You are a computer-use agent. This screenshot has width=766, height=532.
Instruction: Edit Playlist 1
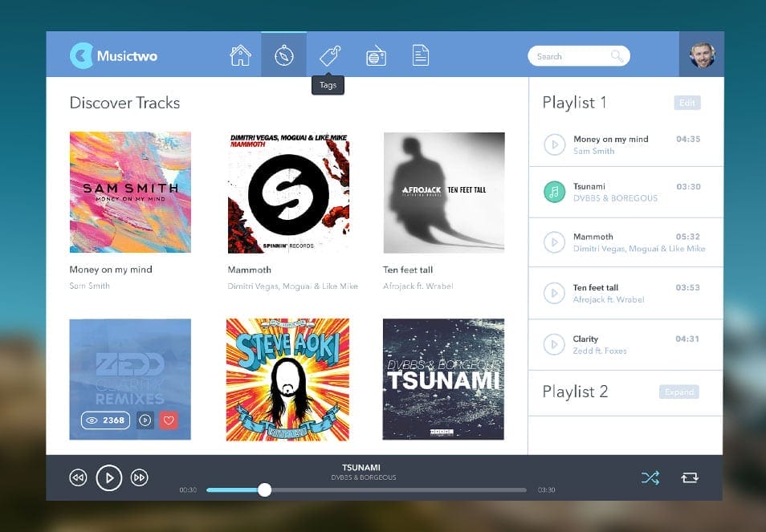[687, 102]
